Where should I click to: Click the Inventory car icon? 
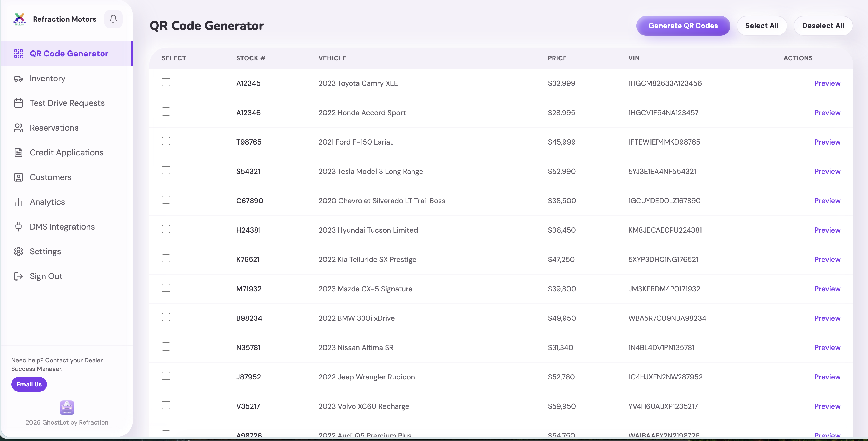pyautogui.click(x=19, y=79)
